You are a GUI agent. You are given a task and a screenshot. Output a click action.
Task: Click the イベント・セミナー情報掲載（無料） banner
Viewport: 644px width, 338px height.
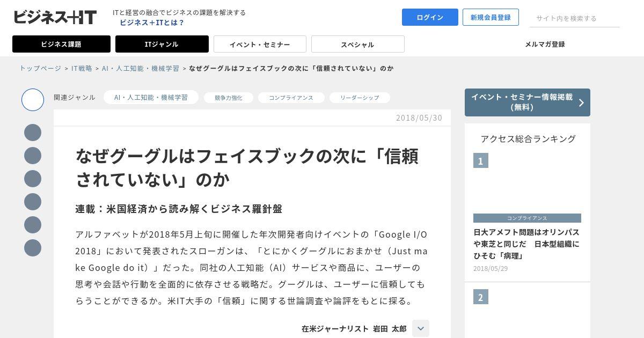[528, 102]
